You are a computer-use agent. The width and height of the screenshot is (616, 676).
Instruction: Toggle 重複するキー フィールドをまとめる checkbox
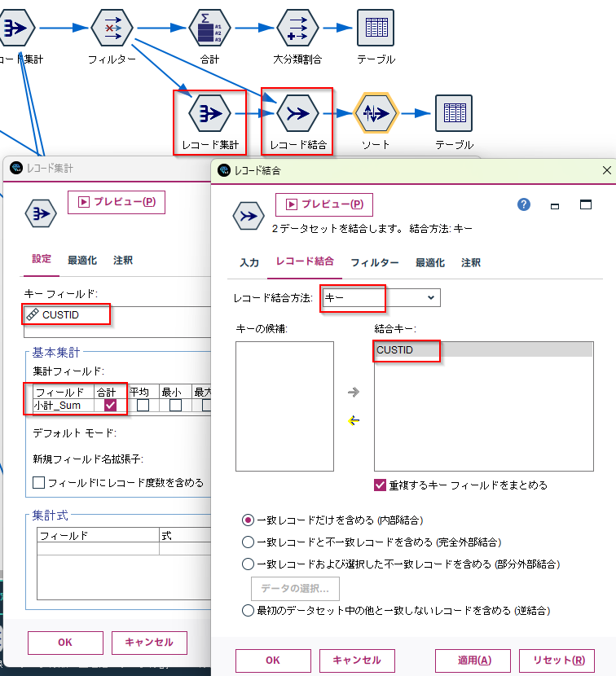point(380,485)
